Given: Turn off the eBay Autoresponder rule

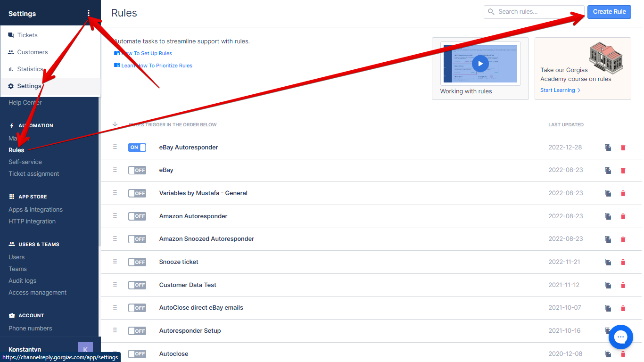Looking at the screenshot, I should point(137,148).
